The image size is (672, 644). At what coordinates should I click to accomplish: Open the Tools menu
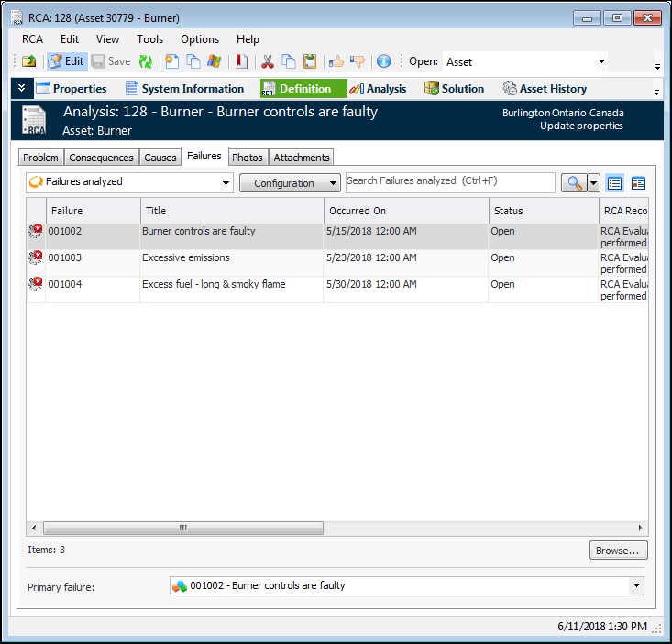pyautogui.click(x=150, y=39)
